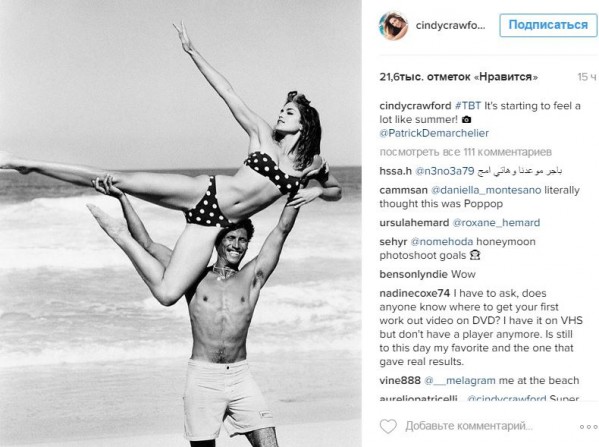Expand посмотреть все 111 комментариев

[465, 152]
